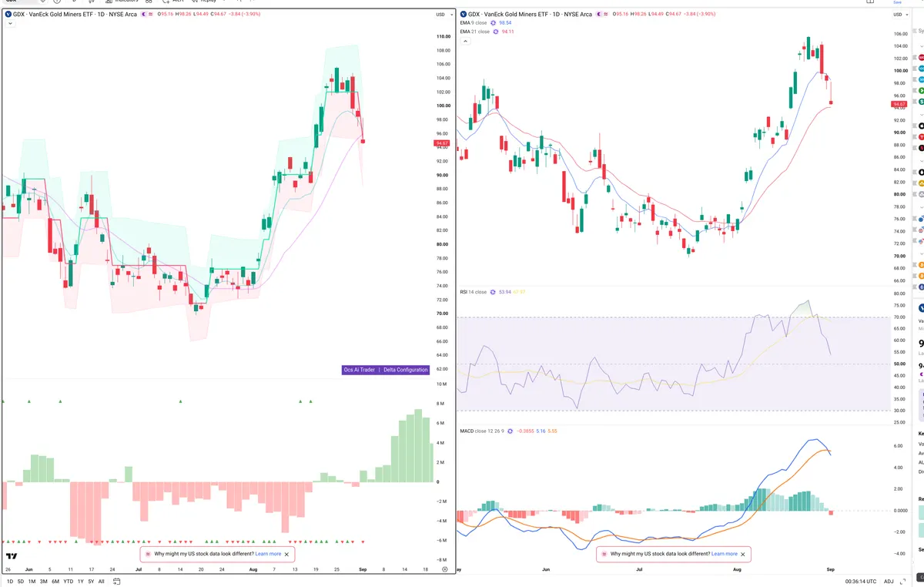Select the EMA 9 close legend label

474,23
